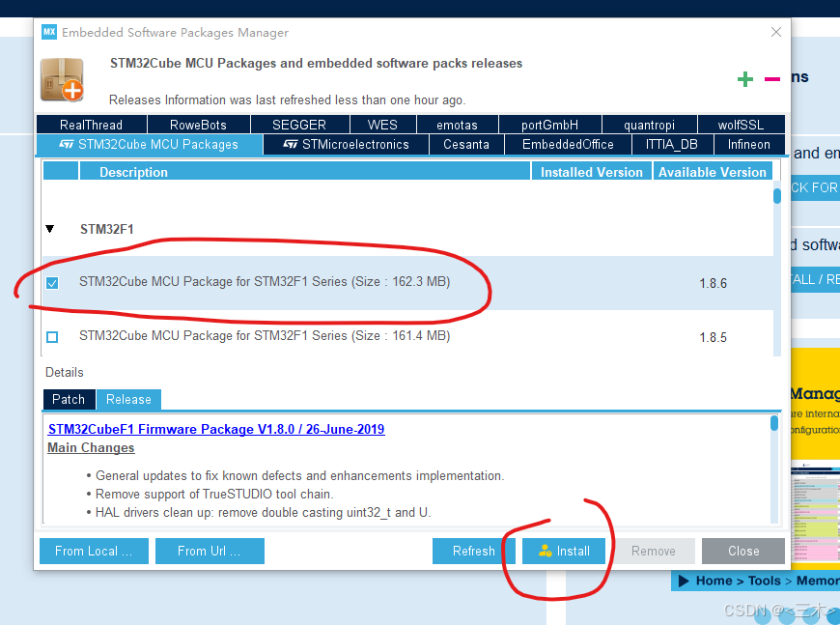
Task: Click the details pane vertical scrollbar thumb
Action: click(x=774, y=422)
